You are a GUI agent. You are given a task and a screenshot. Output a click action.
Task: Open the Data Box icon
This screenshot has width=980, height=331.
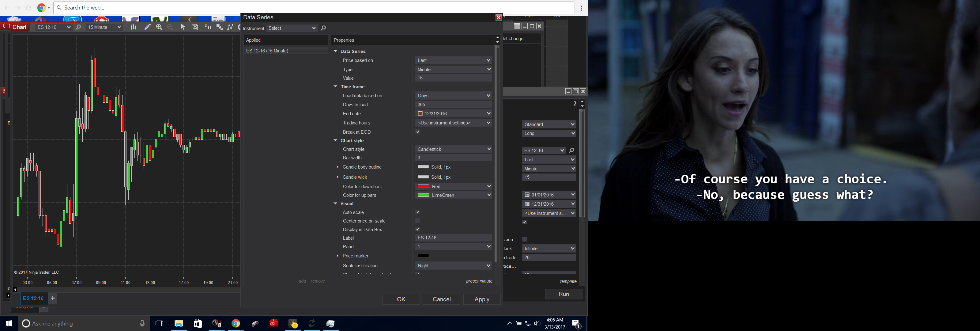pyautogui.click(x=195, y=27)
